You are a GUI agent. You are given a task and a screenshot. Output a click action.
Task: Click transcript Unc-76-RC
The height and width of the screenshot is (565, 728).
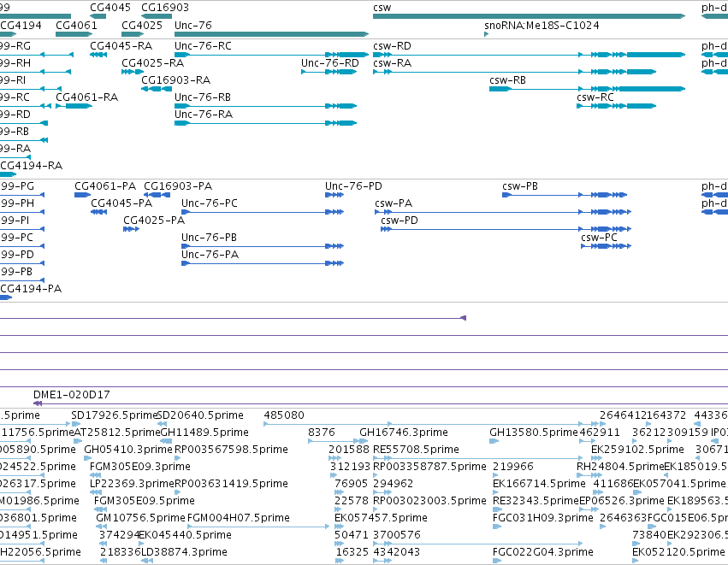271,55
